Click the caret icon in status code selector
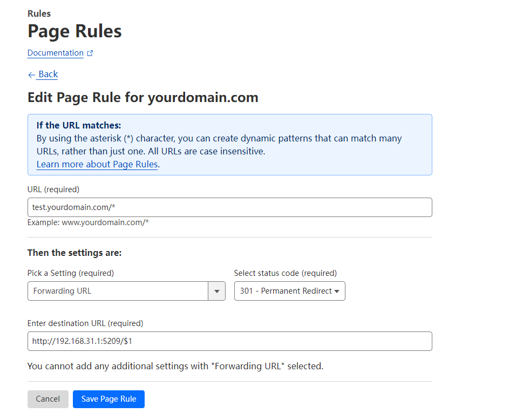This screenshot has width=523, height=420. pyautogui.click(x=337, y=291)
